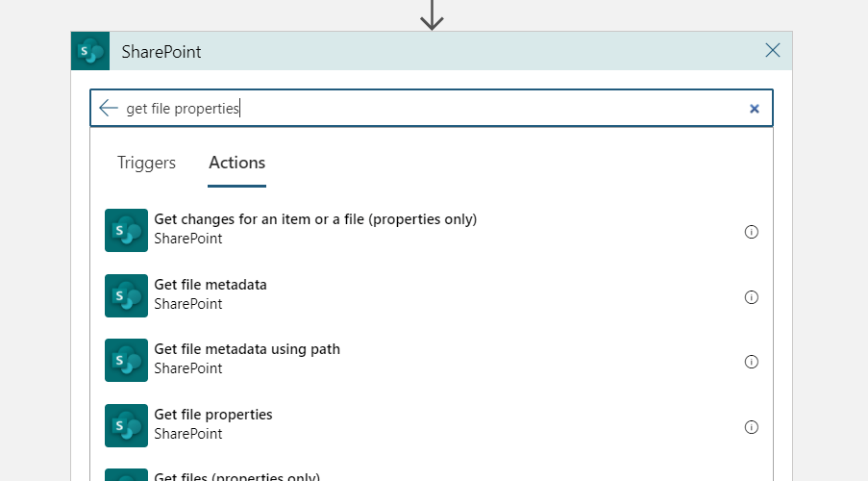Select the Actions tab
The height and width of the screenshot is (481, 868).
pos(236,163)
